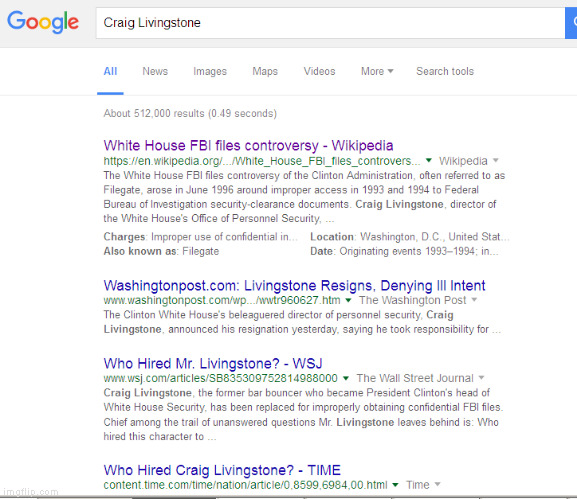Expand green arrow next to content.time.com URL
The height and width of the screenshot is (499, 577).
coord(395,485)
